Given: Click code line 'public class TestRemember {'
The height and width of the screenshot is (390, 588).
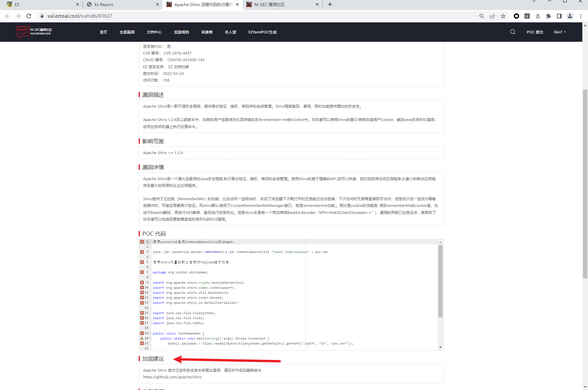Looking at the screenshot, I should pyautogui.click(x=178, y=334).
